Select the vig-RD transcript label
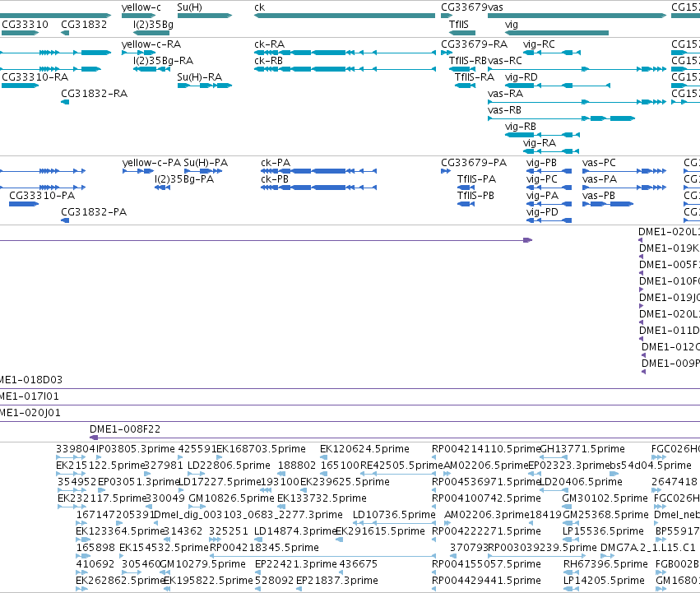The height and width of the screenshot is (593, 700). pos(521,76)
